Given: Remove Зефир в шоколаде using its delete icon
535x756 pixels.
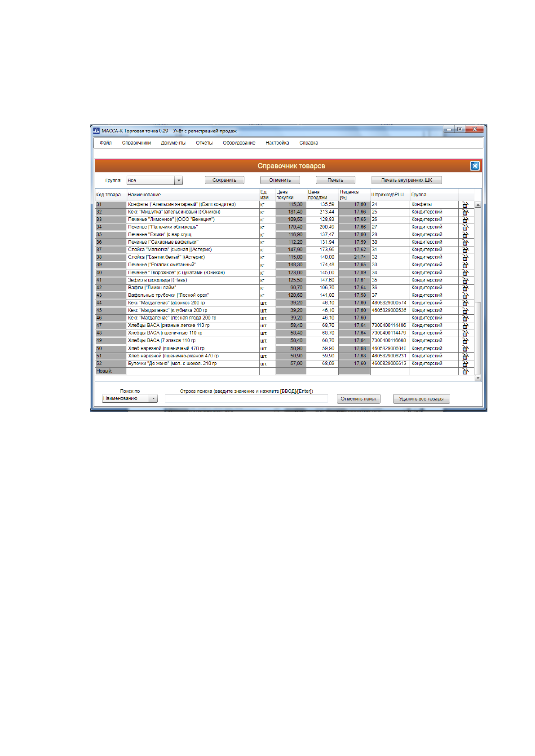Looking at the screenshot, I should coord(465,281).
